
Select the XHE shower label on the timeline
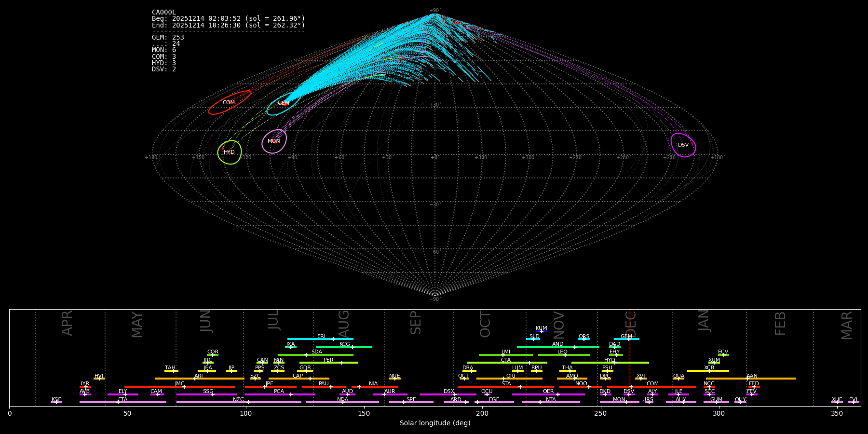[x=837, y=400]
